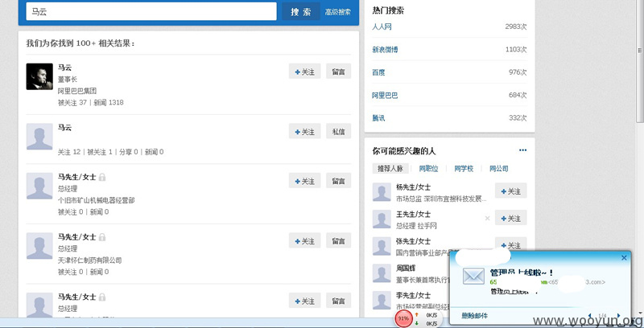This screenshot has width=644, height=328.
Task: Open the 周国辉 profile name
Action: (x=406, y=269)
